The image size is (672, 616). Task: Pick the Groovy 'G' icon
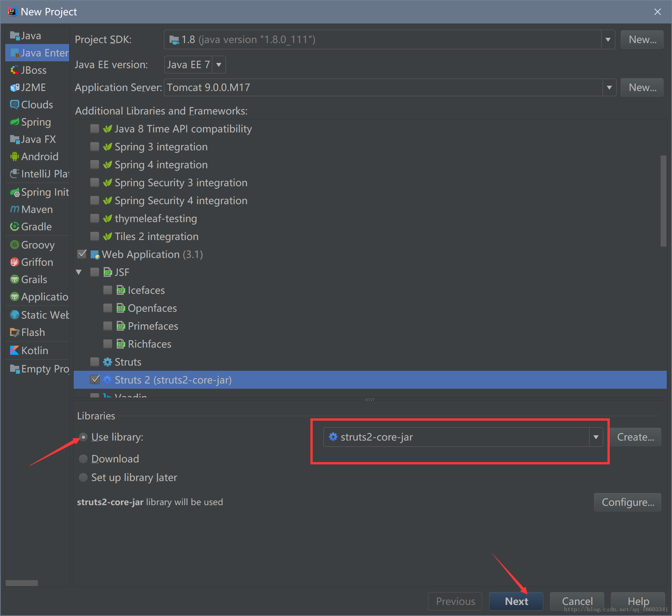pyautogui.click(x=15, y=245)
